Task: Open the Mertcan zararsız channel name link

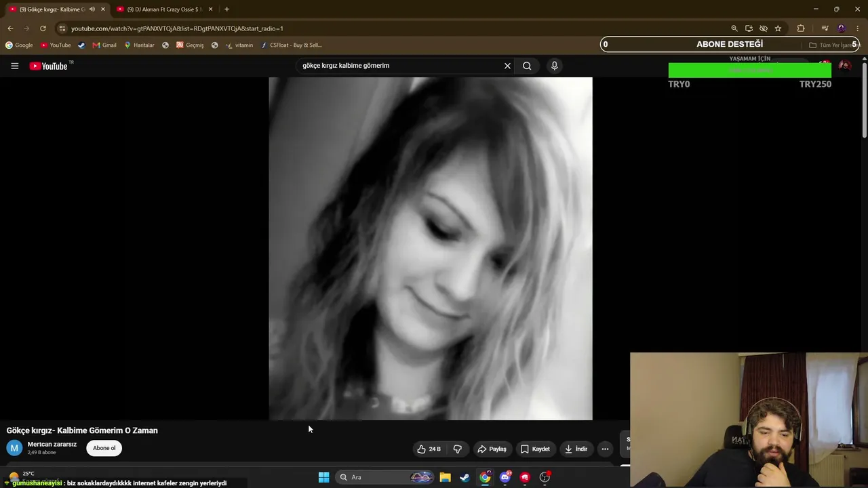Action: click(52, 445)
